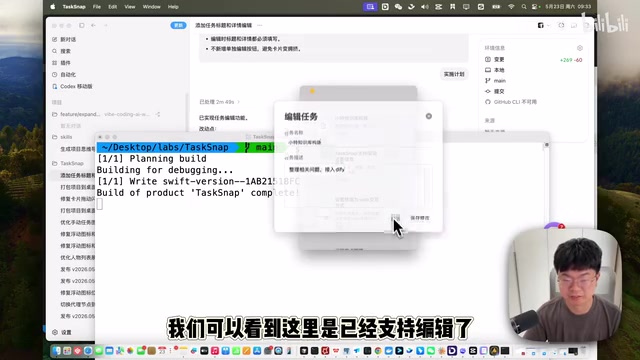Open 搜索 in the Codex sidebar

coord(62,51)
